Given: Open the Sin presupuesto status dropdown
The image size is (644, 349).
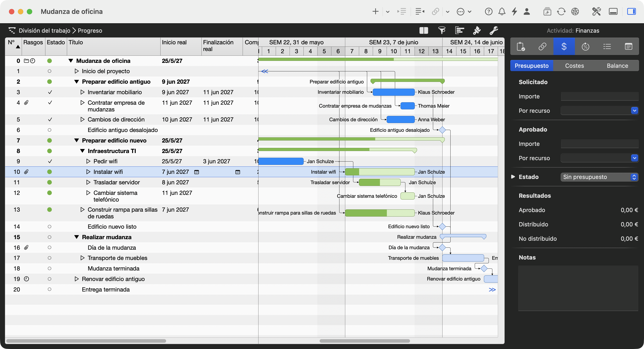Looking at the screenshot, I should click(599, 177).
